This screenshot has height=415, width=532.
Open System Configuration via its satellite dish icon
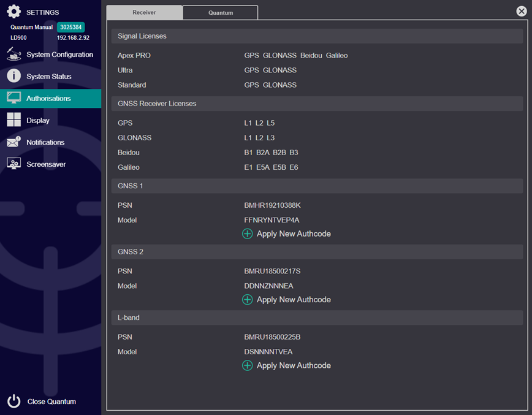click(13, 55)
